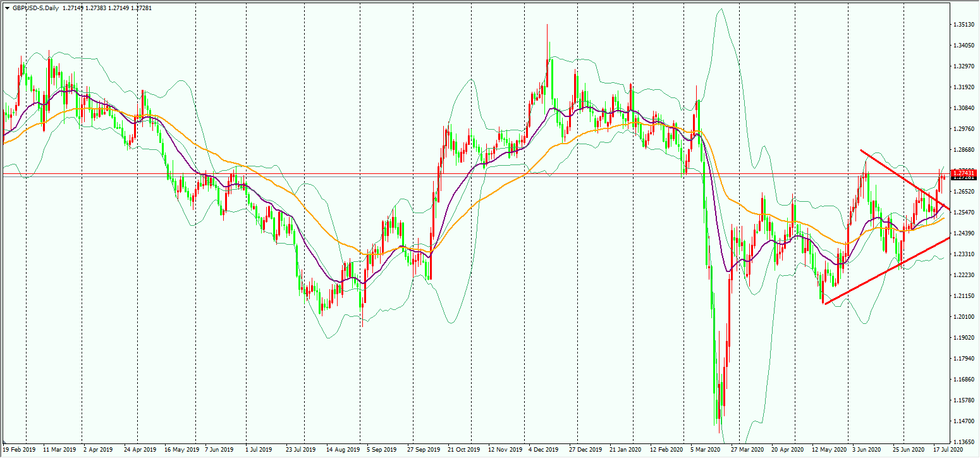
Task: Click the 1.19020 price scale label
Action: (x=963, y=338)
